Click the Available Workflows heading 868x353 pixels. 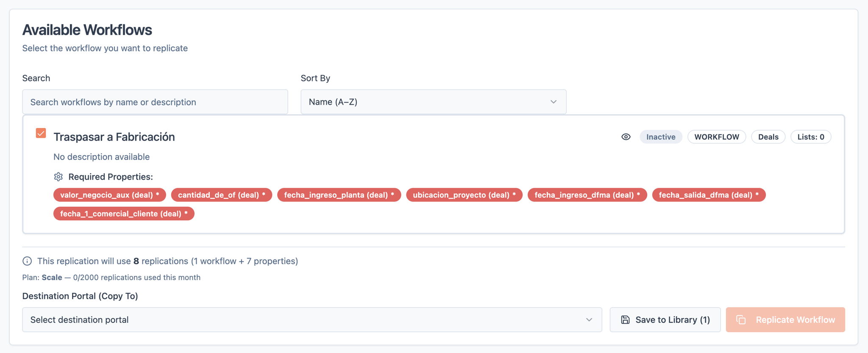point(87,30)
